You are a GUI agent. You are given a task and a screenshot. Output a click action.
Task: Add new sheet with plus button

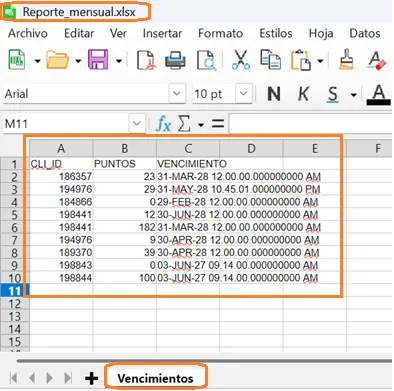(91, 379)
